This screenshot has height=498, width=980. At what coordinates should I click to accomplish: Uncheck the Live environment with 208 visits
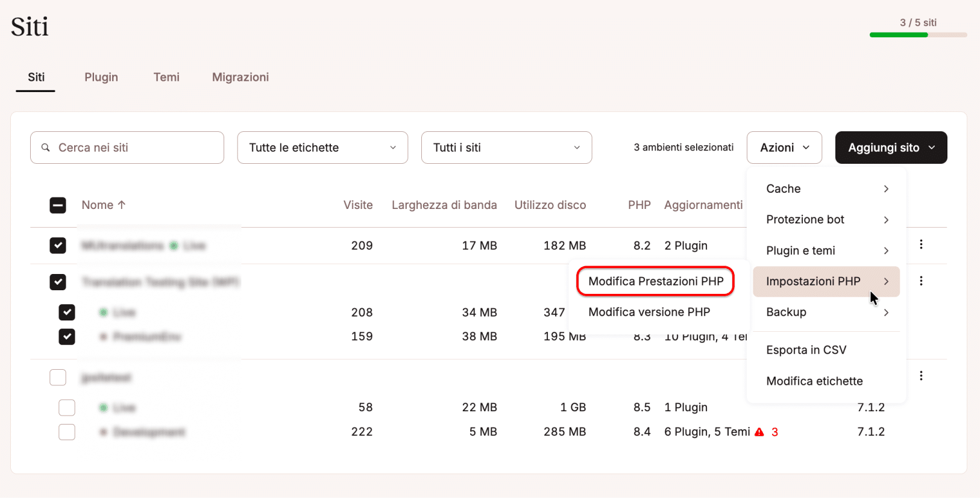(x=67, y=313)
